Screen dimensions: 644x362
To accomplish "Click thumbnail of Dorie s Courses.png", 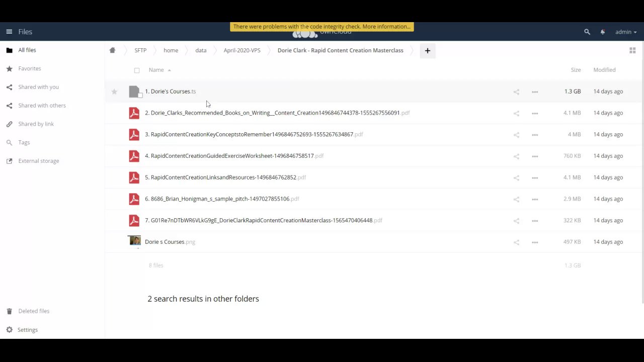I will point(135,241).
